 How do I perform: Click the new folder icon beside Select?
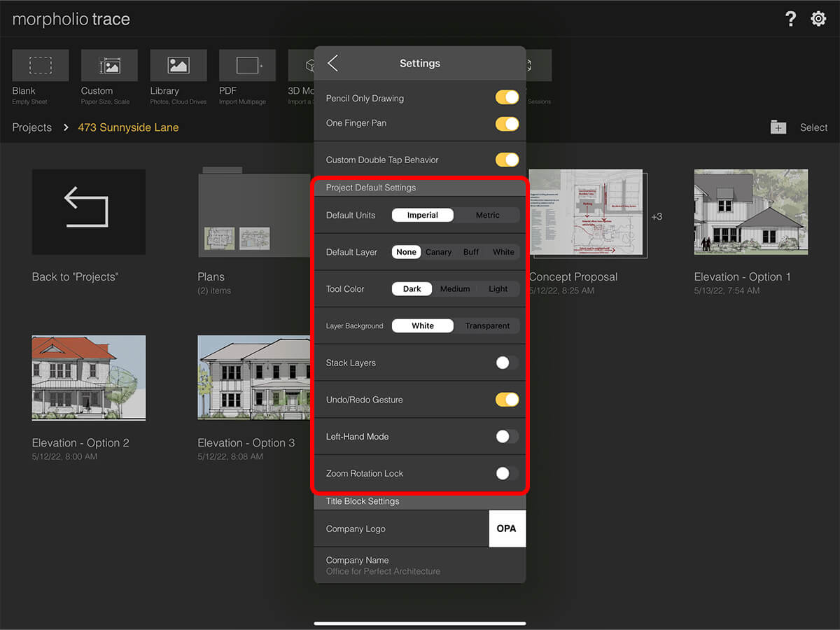(x=778, y=127)
